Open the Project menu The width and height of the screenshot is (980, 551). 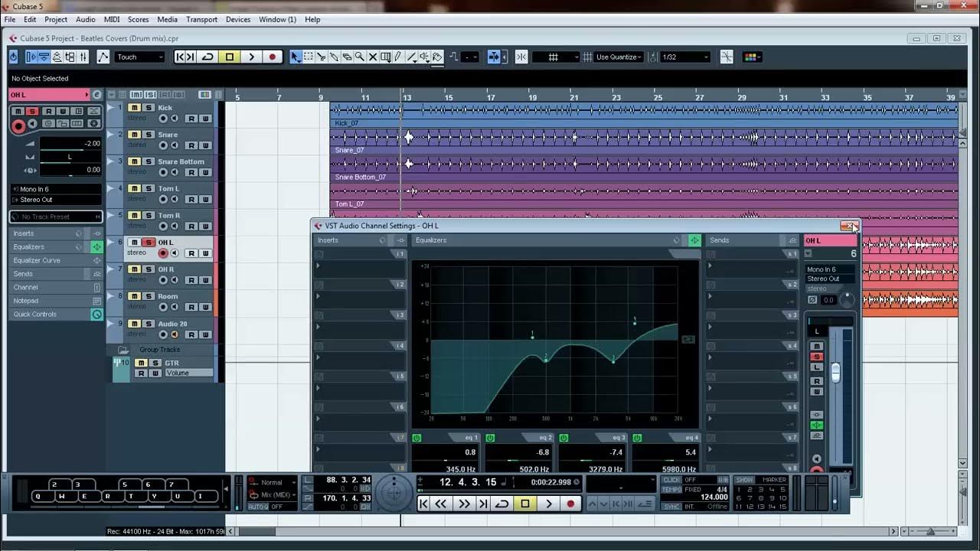[x=56, y=19]
